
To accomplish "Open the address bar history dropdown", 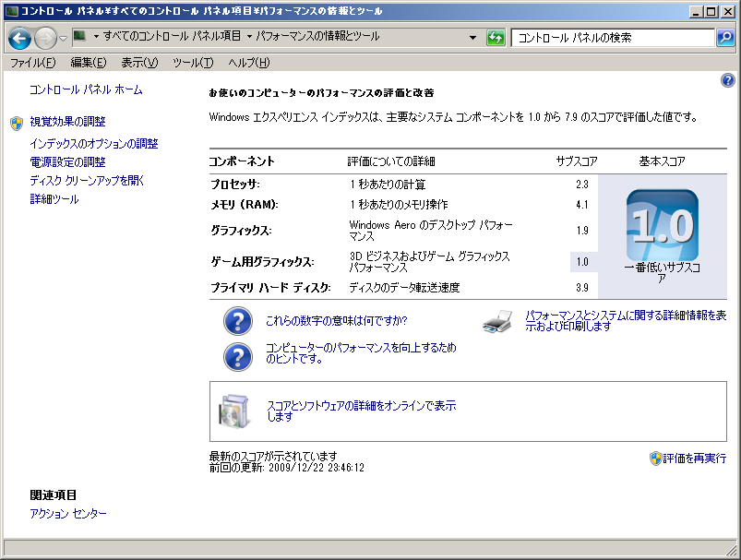I will point(472,38).
